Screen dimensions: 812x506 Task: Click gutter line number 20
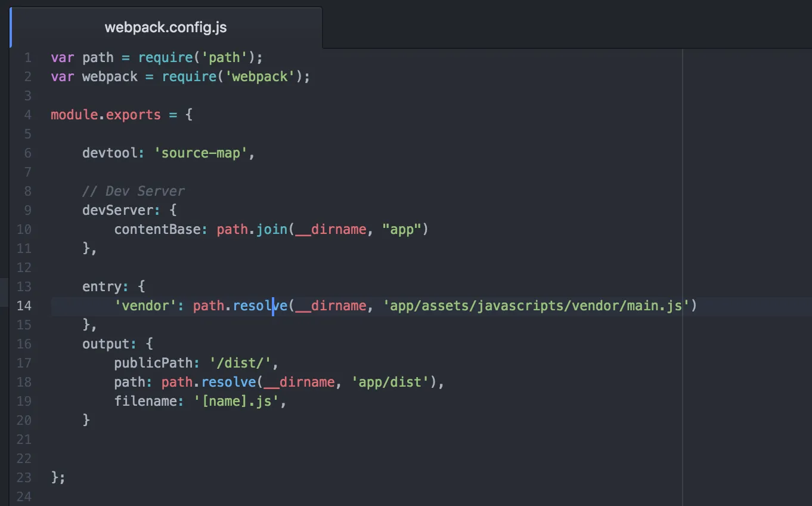point(24,420)
